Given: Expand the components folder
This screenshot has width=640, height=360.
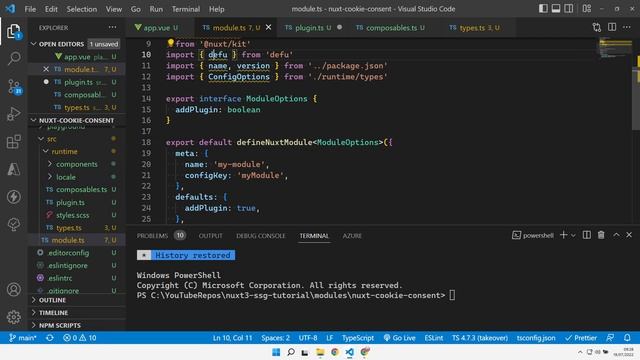Looking at the screenshot, I should click(x=77, y=164).
